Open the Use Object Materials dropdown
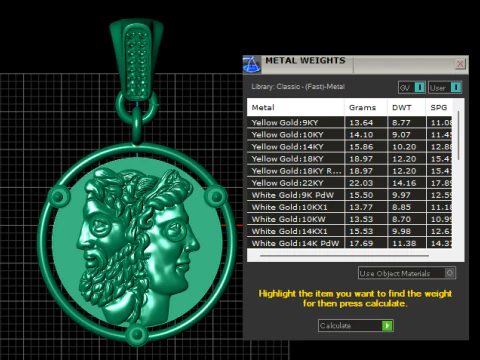Image resolution: width=480 pixels, height=360 pixels. tap(407, 273)
